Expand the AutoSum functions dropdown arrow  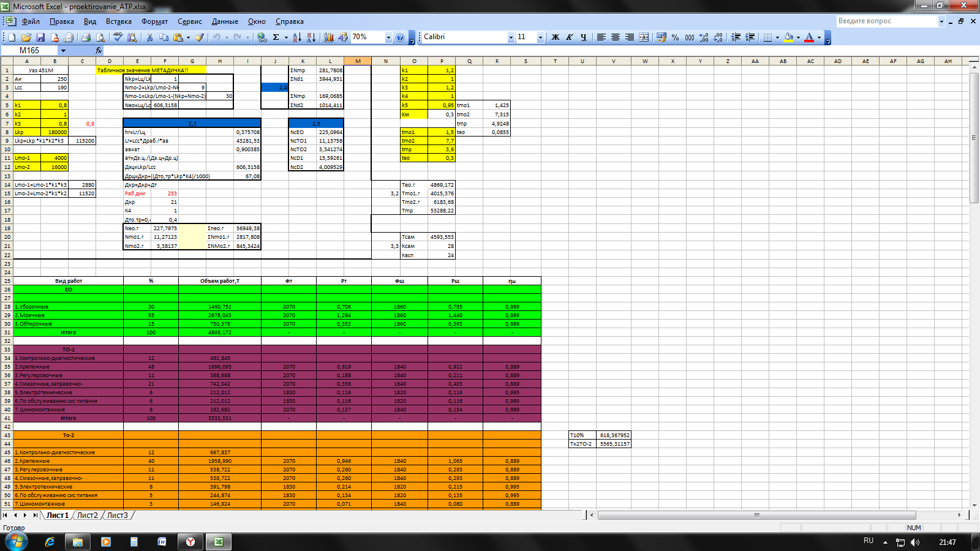tap(286, 37)
